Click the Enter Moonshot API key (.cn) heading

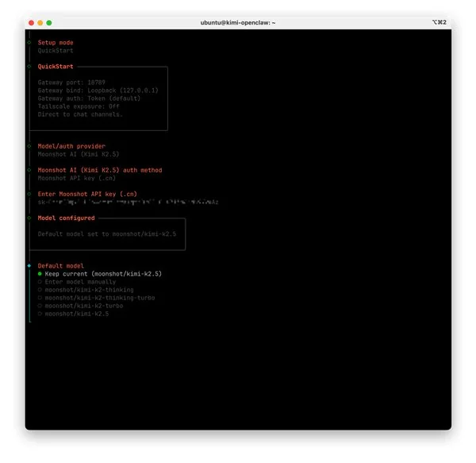click(87, 194)
